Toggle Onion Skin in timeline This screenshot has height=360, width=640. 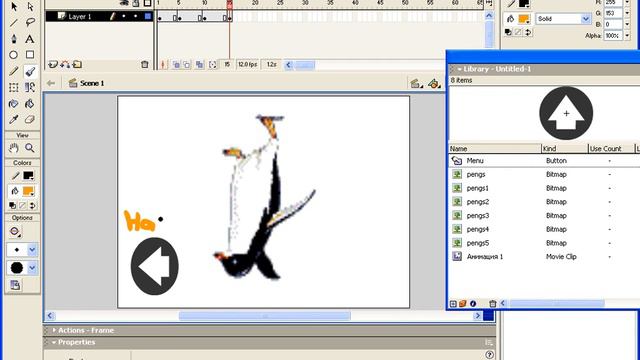176,64
